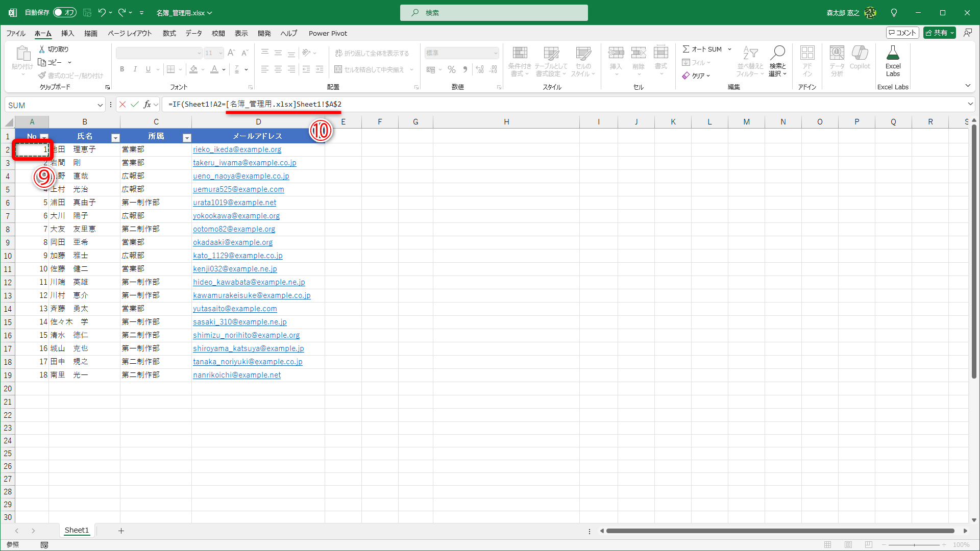This screenshot has width=980, height=551.
Task: Open the filter dropdown on the 氏名 column
Action: point(115,137)
